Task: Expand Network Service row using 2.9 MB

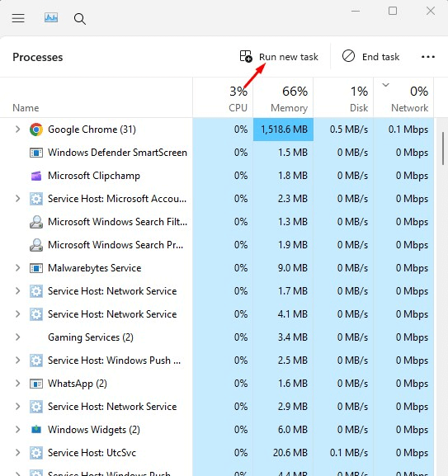Action: pyautogui.click(x=18, y=406)
